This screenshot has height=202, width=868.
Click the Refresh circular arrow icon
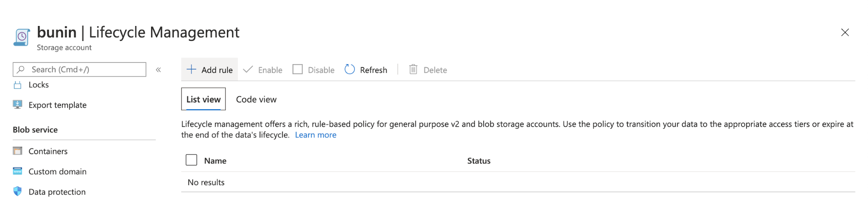[x=350, y=69]
